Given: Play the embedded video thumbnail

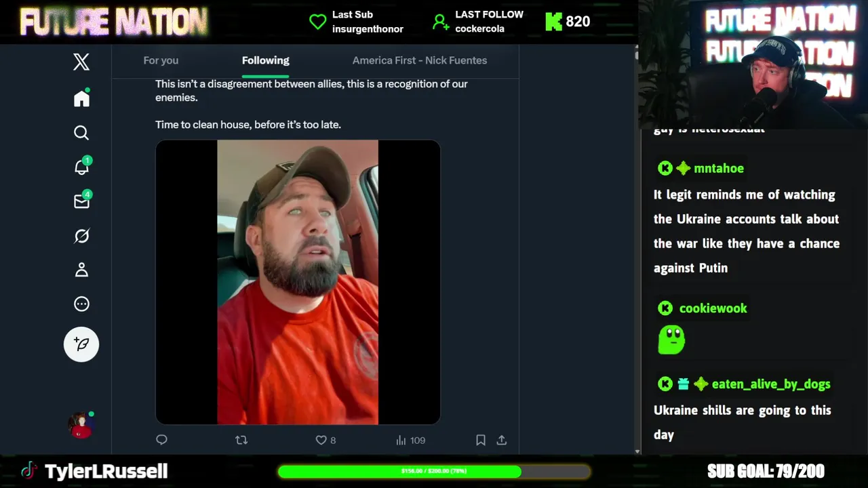Looking at the screenshot, I should (x=298, y=282).
